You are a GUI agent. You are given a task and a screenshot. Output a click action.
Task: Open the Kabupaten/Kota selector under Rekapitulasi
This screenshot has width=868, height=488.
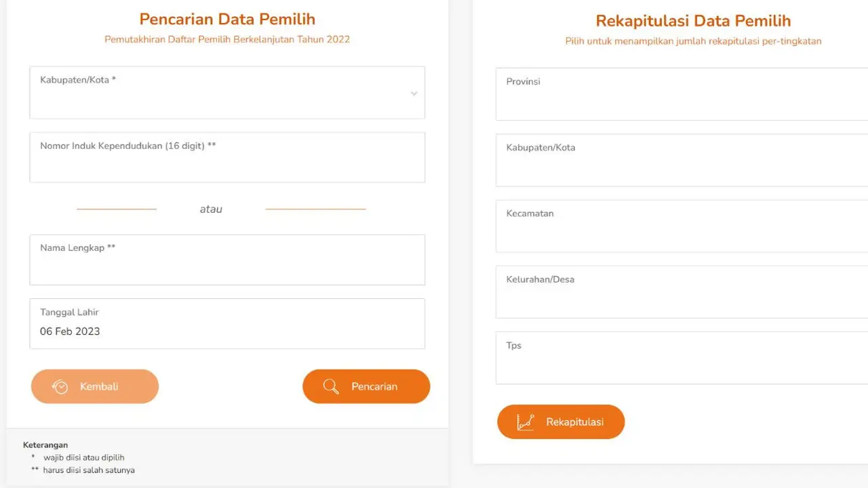tap(678, 161)
